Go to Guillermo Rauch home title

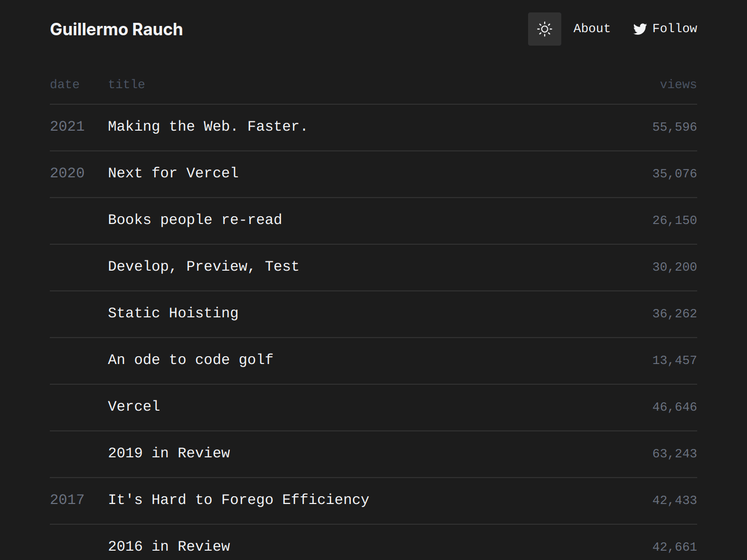pos(116,30)
